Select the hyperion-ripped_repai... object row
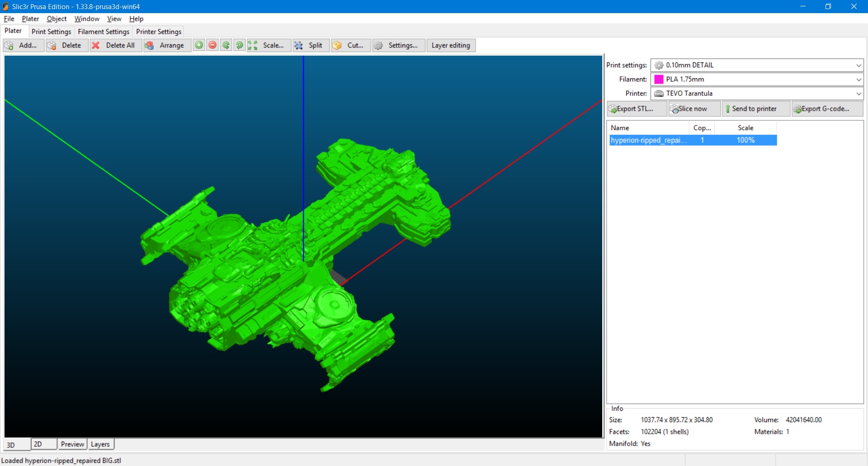The width and height of the screenshot is (868, 466). click(x=693, y=140)
